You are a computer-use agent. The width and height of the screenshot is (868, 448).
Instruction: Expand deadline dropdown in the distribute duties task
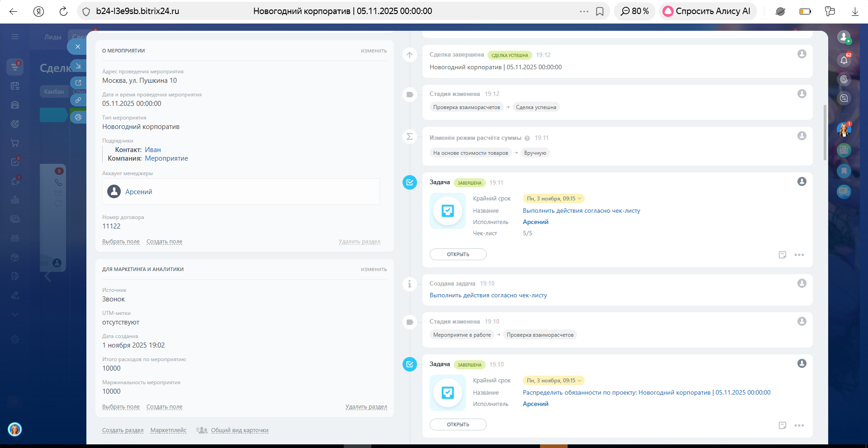coord(554,381)
